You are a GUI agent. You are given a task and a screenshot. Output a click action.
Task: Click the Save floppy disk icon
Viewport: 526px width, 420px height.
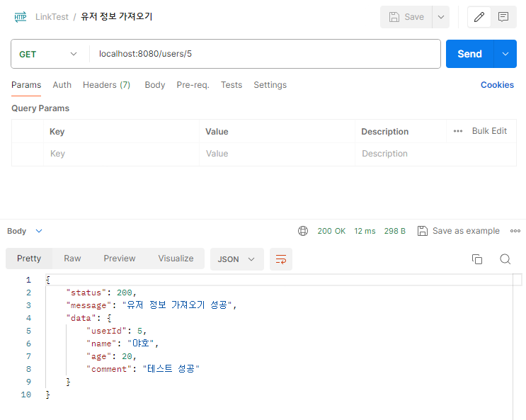(x=394, y=17)
